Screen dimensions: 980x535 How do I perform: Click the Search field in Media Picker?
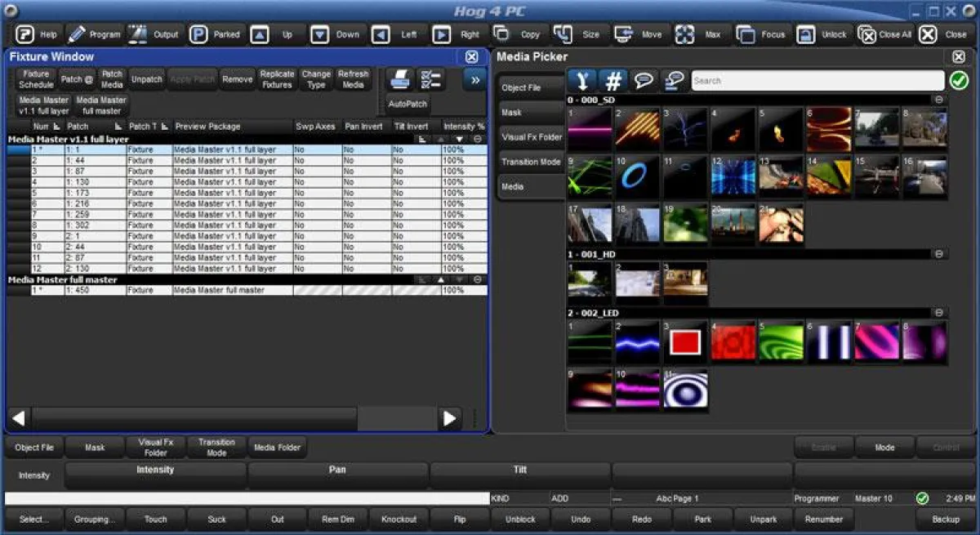pos(817,80)
